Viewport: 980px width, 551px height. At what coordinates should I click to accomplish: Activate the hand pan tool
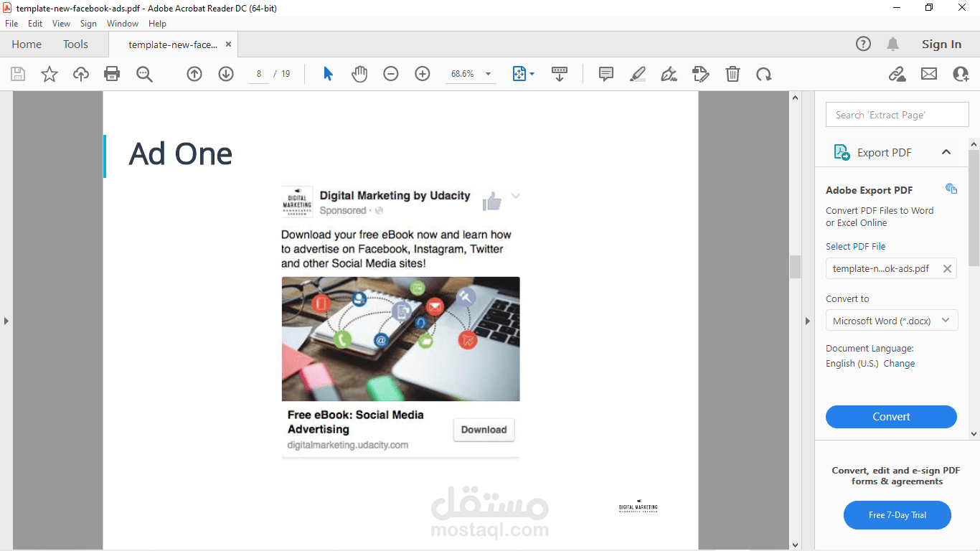click(359, 74)
